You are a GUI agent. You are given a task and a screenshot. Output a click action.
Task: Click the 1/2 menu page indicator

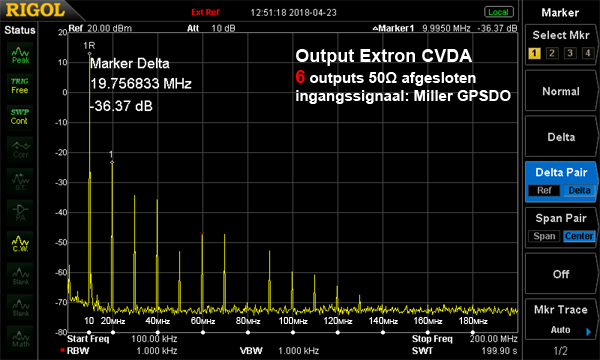tap(561, 350)
